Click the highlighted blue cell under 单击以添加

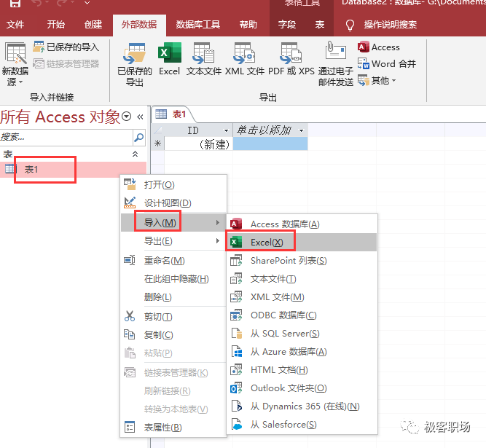[270, 144]
